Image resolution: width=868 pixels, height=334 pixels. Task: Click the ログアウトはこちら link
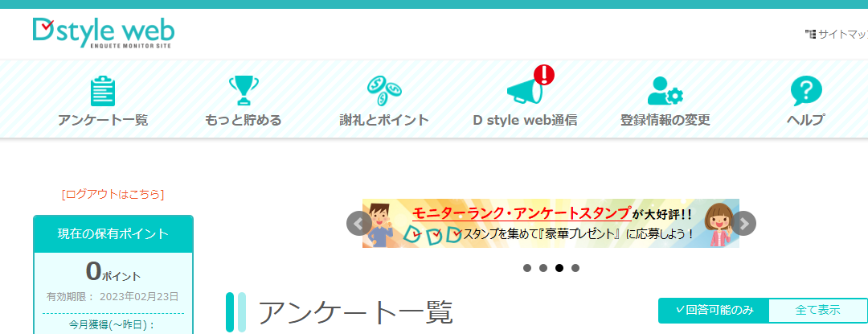(x=113, y=195)
